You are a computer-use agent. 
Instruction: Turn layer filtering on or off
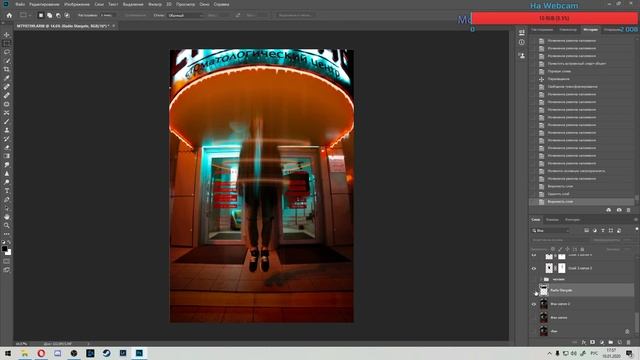[x=637, y=229]
